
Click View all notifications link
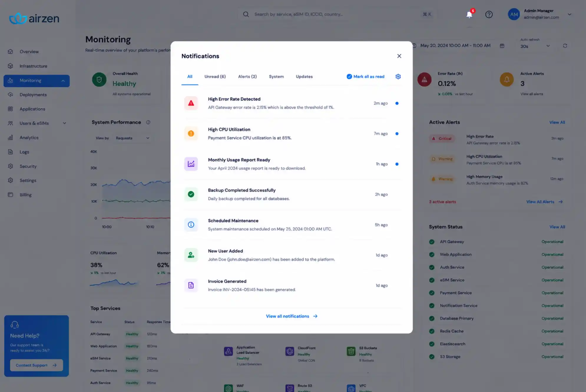pos(292,316)
